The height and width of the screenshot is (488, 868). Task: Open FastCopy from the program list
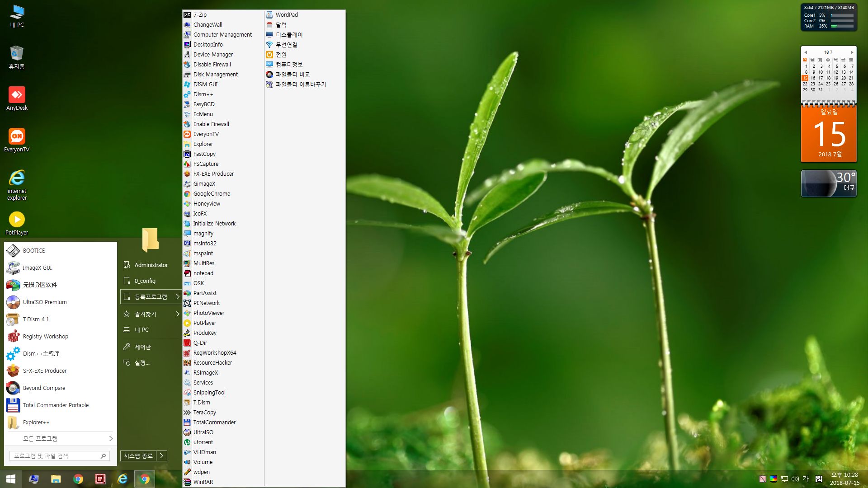(x=223, y=154)
